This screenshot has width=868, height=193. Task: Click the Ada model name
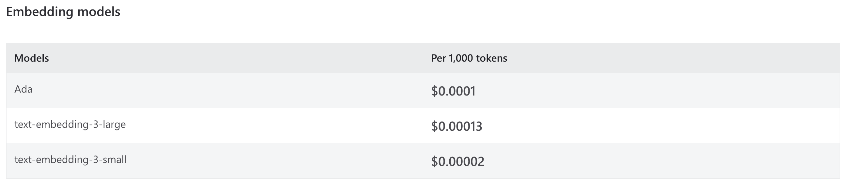coord(23,89)
